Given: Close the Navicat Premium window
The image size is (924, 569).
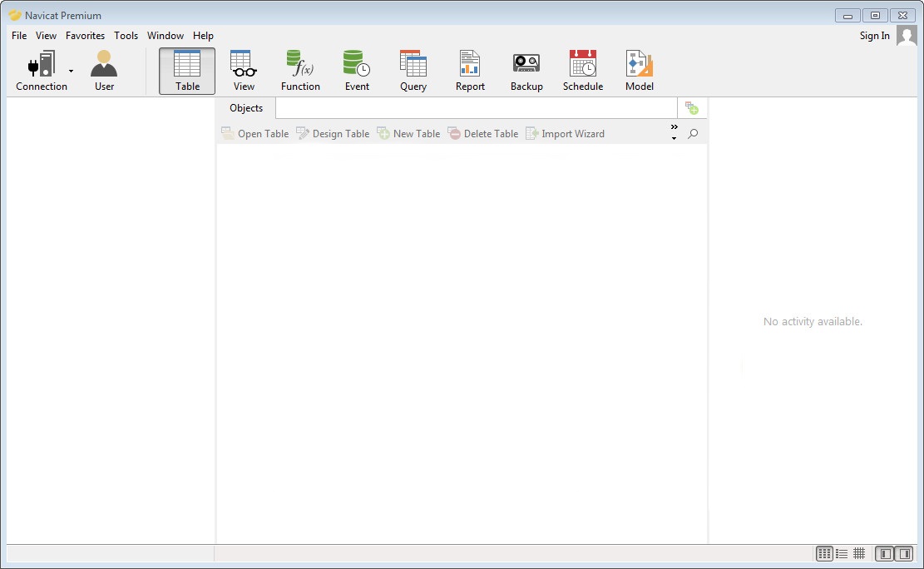Looking at the screenshot, I should pyautogui.click(x=902, y=15).
